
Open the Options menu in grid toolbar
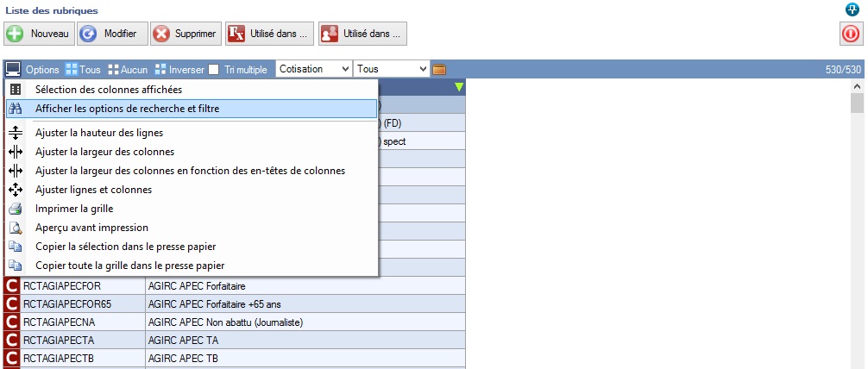click(32, 69)
